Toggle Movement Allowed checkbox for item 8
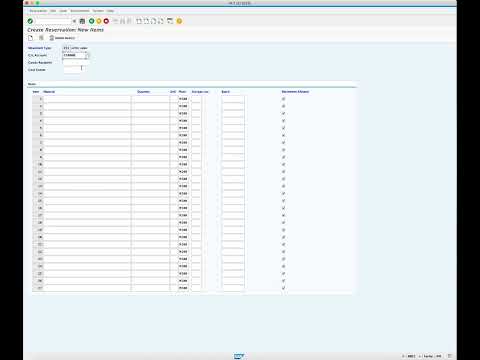 tap(283, 150)
